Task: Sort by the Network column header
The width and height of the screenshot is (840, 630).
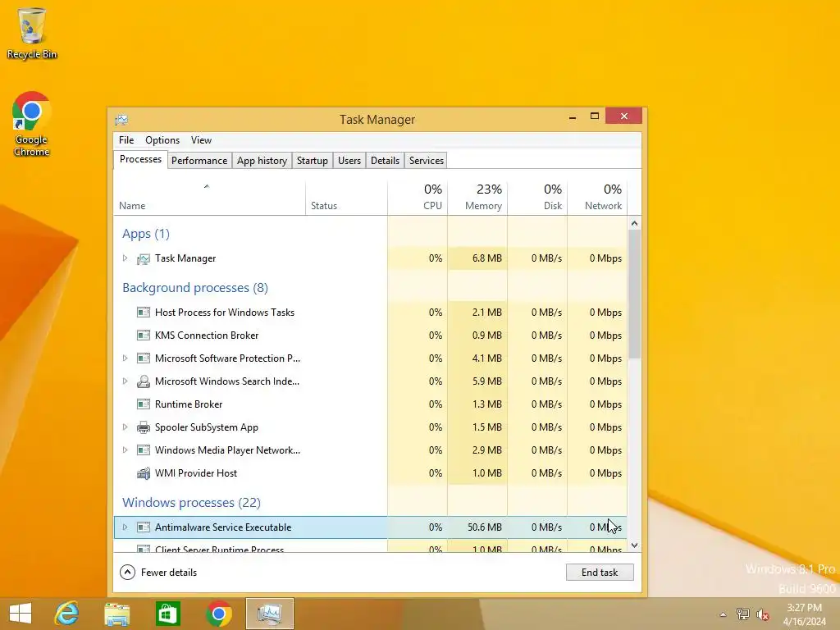Action: (597, 199)
